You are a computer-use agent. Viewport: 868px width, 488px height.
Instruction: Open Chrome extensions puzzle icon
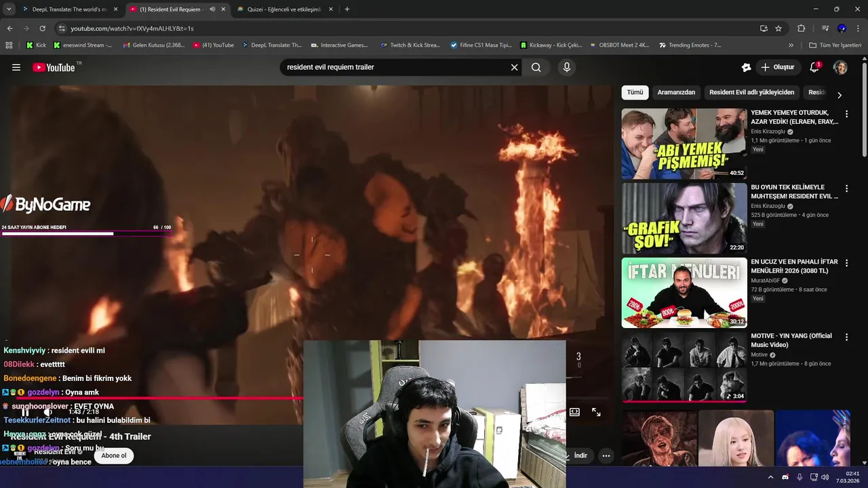coord(801,28)
